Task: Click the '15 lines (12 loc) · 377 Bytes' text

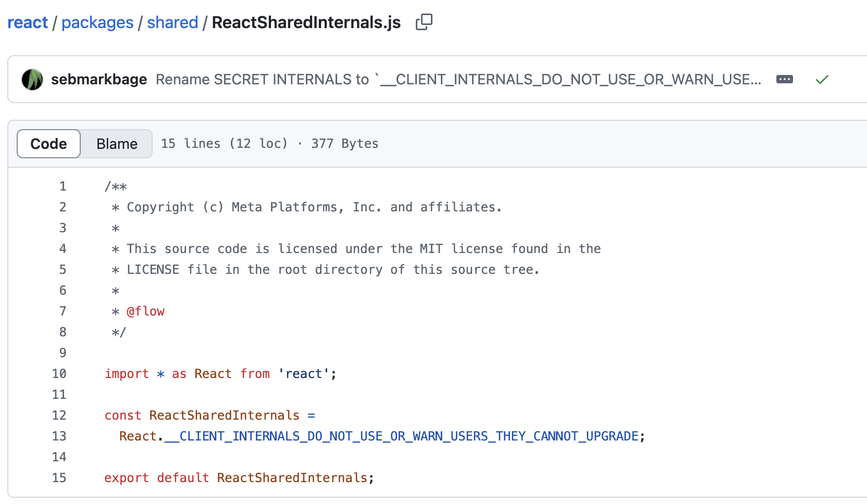Action: pos(269,144)
